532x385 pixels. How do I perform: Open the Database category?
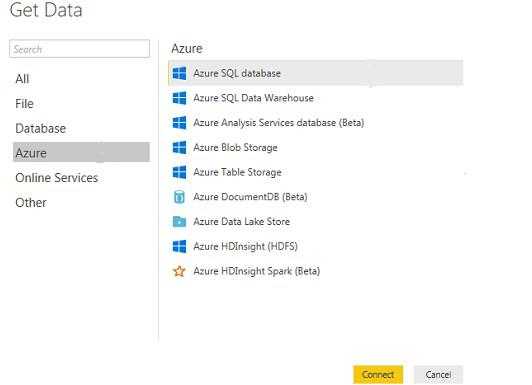click(40, 128)
